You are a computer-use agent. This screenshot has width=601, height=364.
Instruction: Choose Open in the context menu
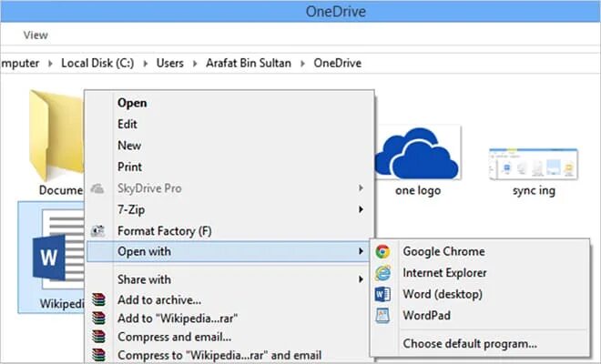coord(132,103)
